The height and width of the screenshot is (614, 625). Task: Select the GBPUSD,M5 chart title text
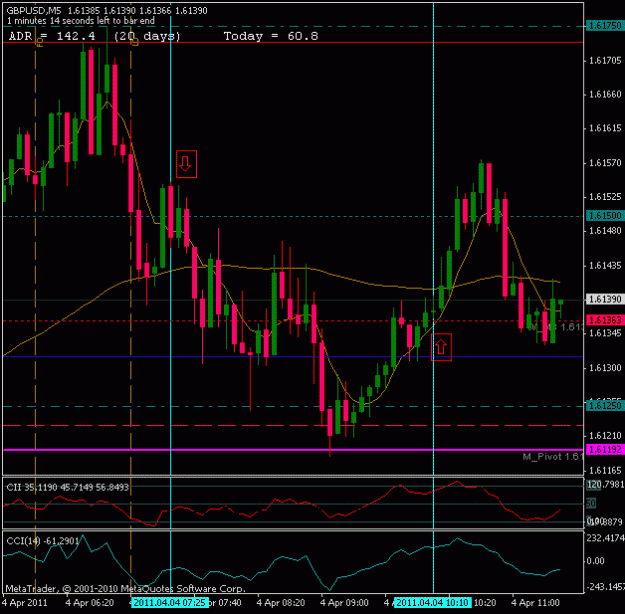tap(34, 11)
